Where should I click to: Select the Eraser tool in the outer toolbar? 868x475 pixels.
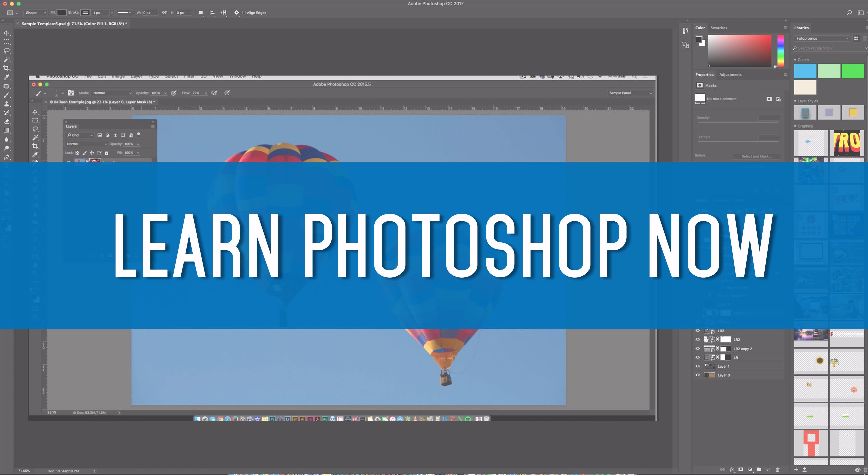click(6, 121)
